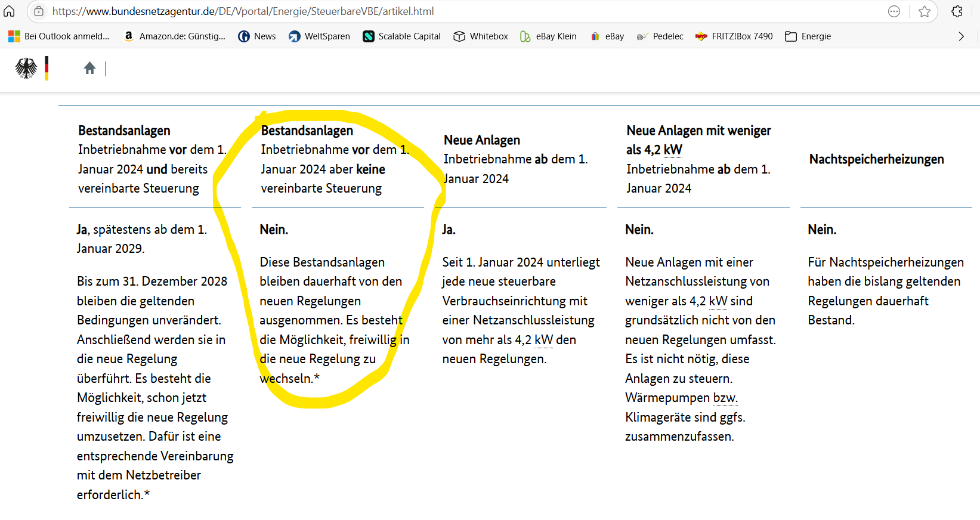The image size is (980, 520).
Task: Open the eBay bookmark
Action: 607,36
